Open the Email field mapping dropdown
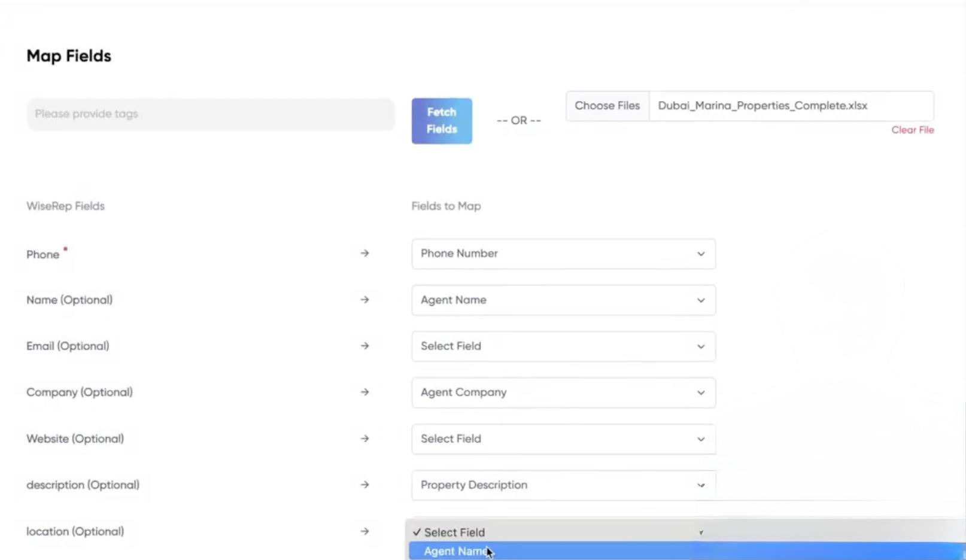Viewport: 966px width, 560px height. point(563,346)
